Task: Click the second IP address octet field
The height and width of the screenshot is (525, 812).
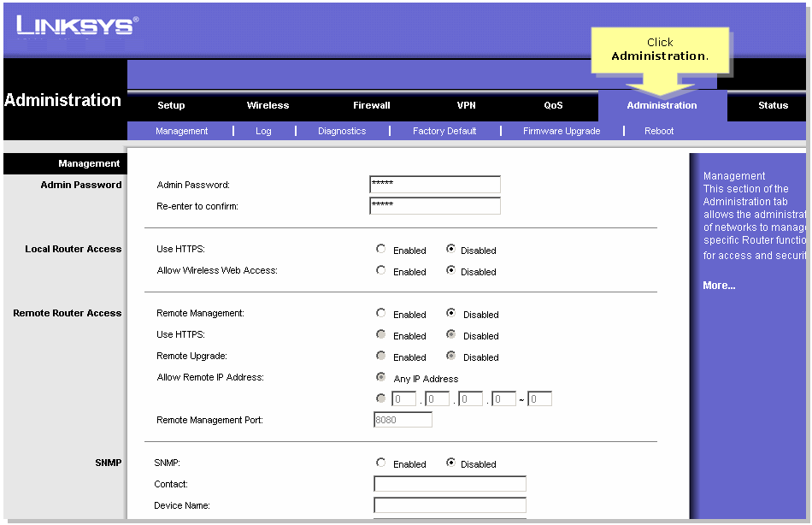Action: click(437, 398)
